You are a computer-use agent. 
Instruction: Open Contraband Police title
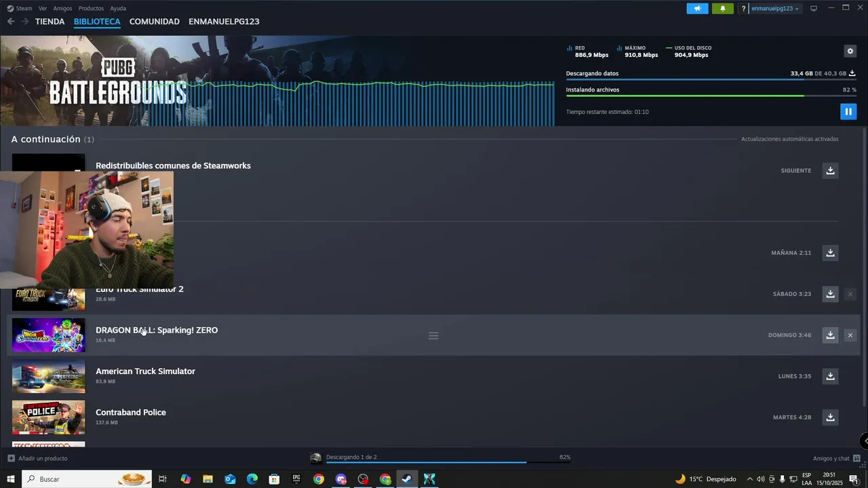pyautogui.click(x=131, y=412)
